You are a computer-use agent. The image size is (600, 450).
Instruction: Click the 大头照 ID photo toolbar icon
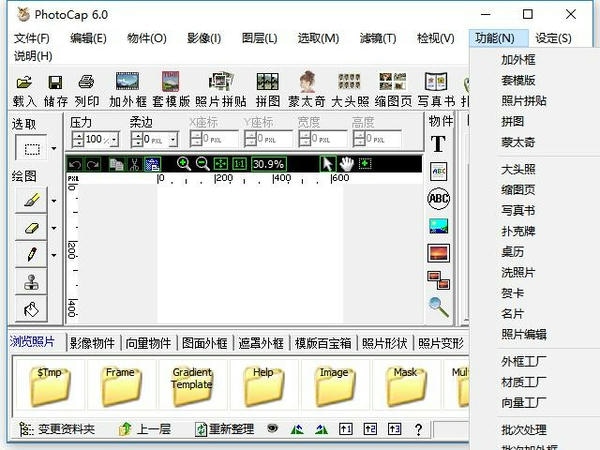click(x=349, y=82)
